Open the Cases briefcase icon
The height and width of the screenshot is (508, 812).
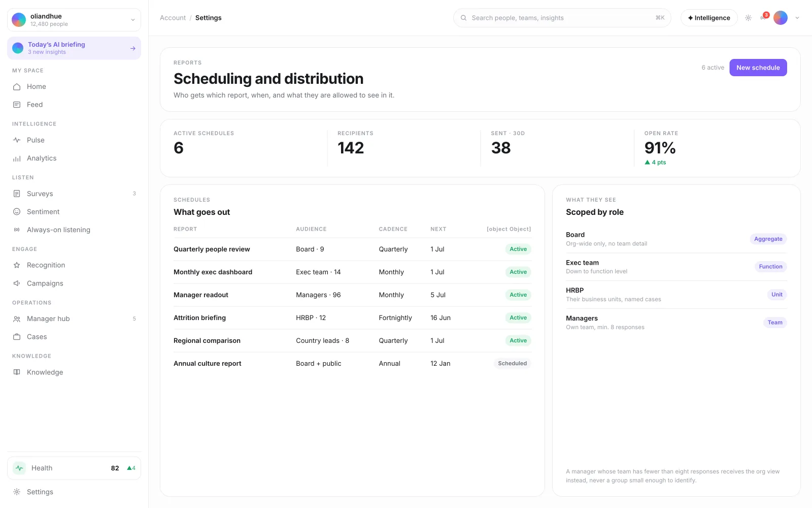(17, 337)
